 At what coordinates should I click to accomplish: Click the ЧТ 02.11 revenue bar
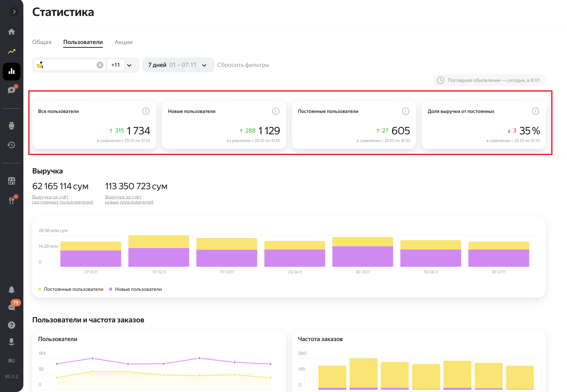pos(159,251)
